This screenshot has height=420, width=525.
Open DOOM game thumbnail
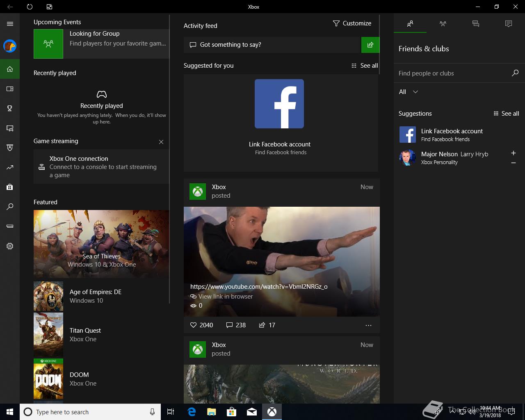pos(48,379)
